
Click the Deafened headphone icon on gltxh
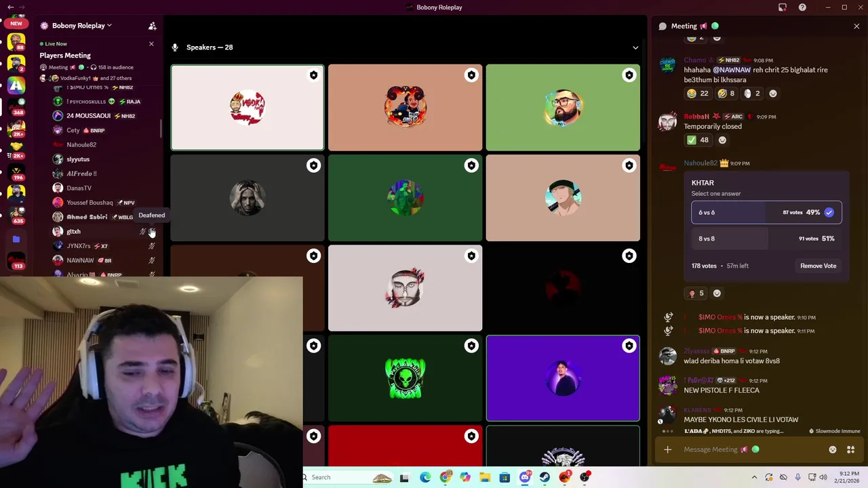151,232
